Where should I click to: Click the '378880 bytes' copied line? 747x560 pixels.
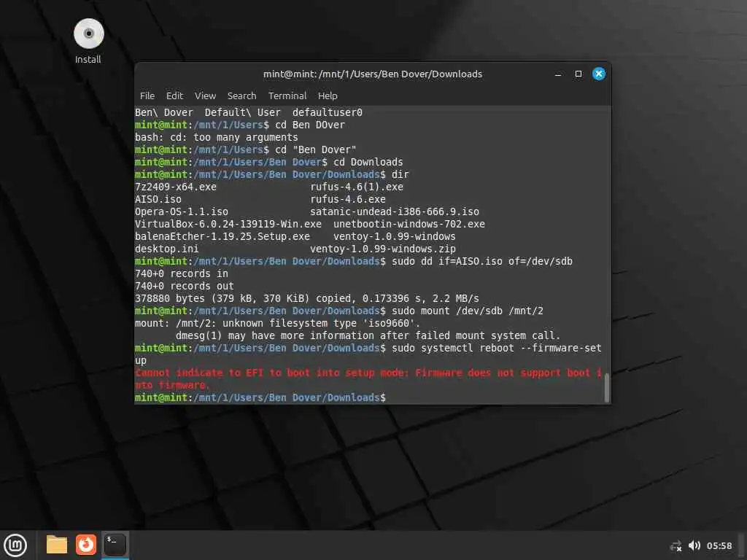coord(307,298)
